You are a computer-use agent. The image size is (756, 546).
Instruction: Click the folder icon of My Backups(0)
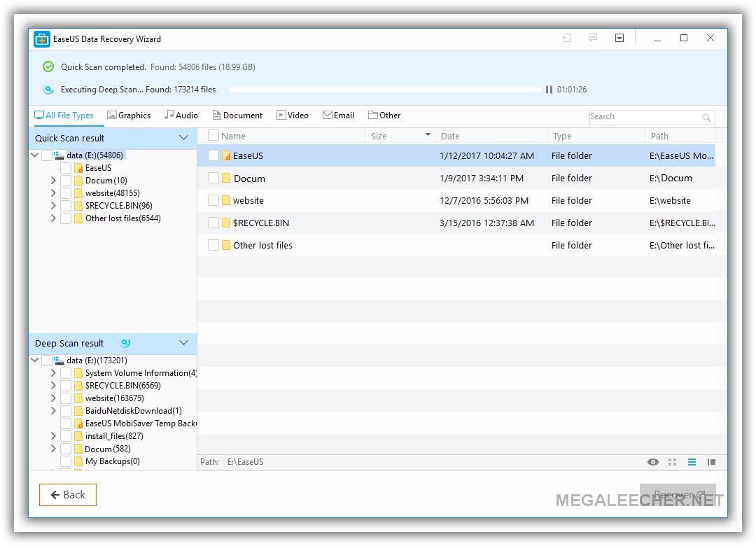coord(78,461)
